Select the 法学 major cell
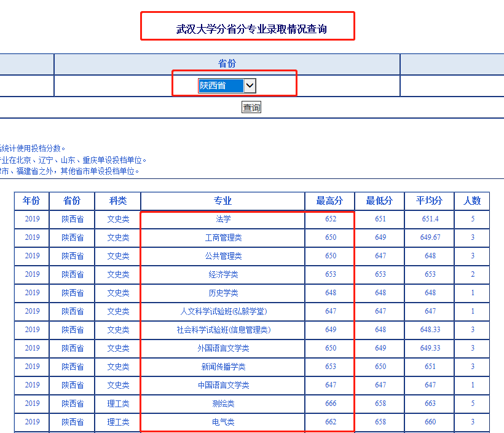 [223, 219]
